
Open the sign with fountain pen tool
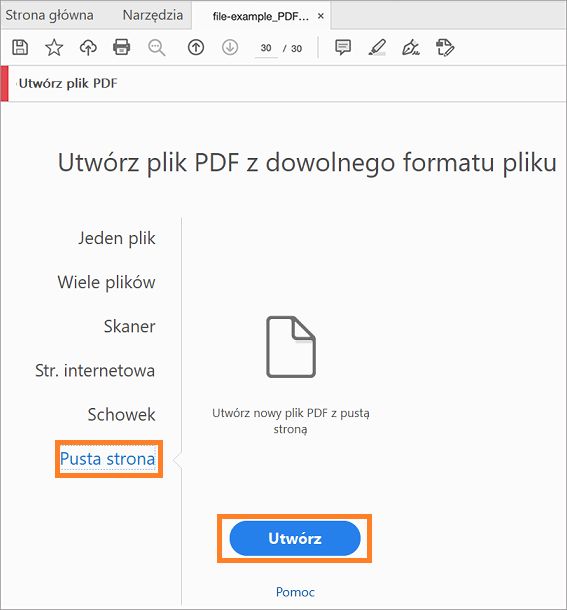point(411,47)
